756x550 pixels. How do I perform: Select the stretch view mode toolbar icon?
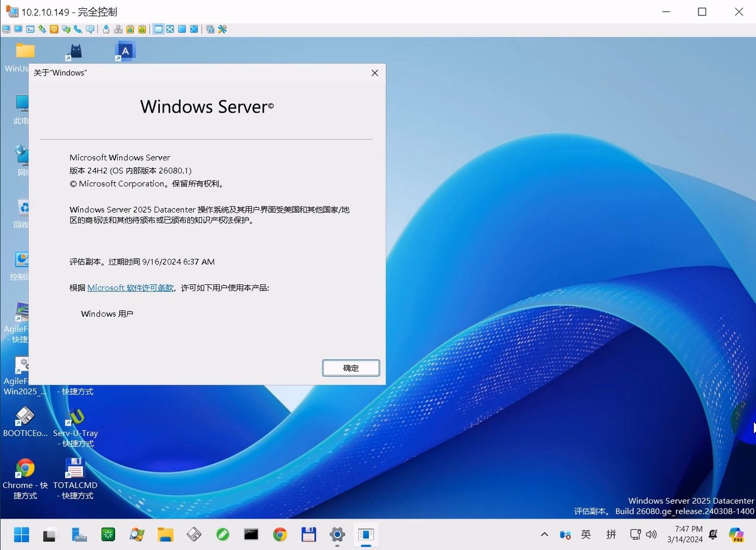(170, 29)
